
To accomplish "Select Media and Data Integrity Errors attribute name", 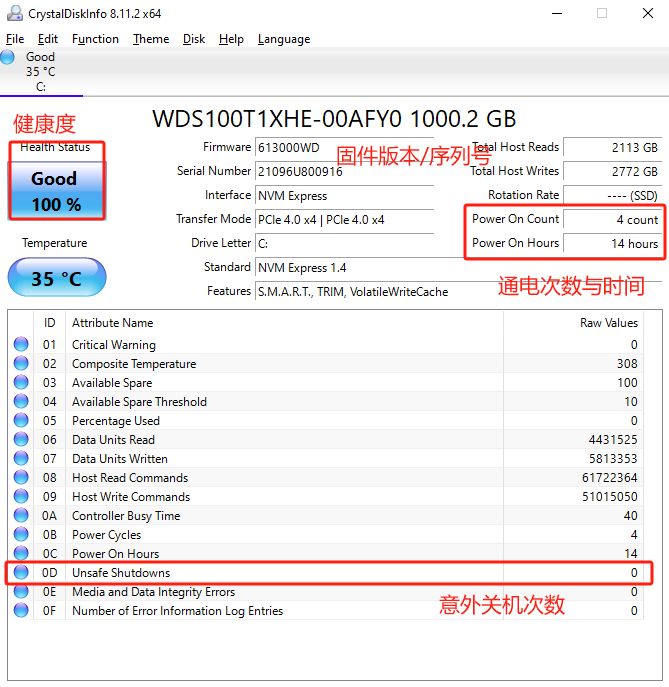I will coord(153,592).
